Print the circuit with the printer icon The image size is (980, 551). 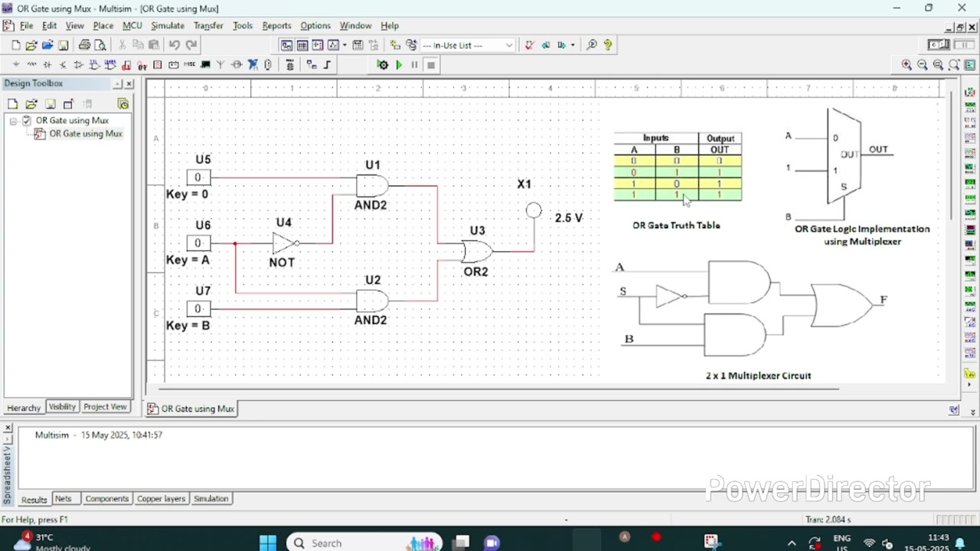click(84, 45)
